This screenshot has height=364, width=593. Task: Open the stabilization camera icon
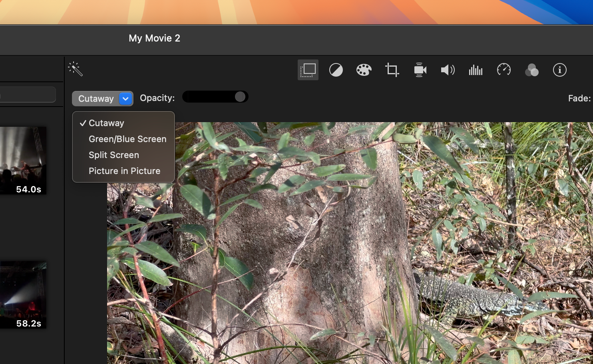pyautogui.click(x=420, y=70)
